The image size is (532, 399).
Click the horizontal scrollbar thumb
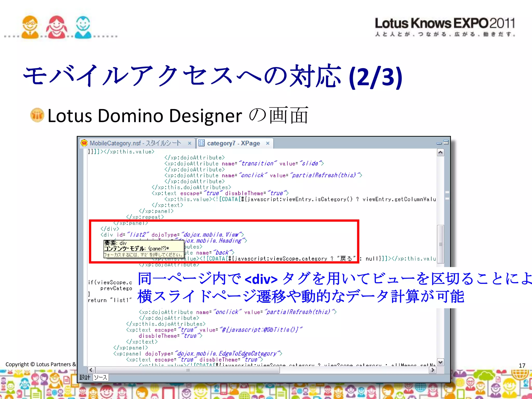pyautogui.click(x=188, y=370)
